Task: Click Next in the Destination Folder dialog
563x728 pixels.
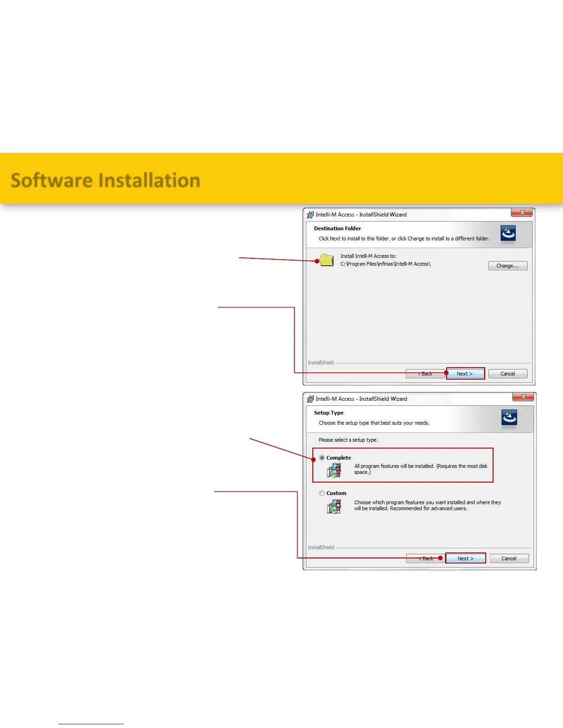Action: [465, 374]
